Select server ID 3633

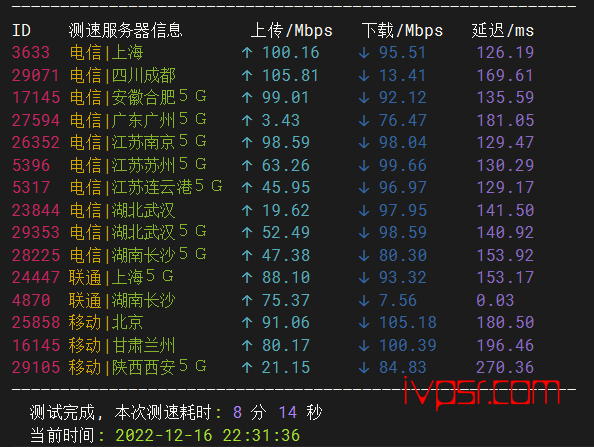pos(31,52)
